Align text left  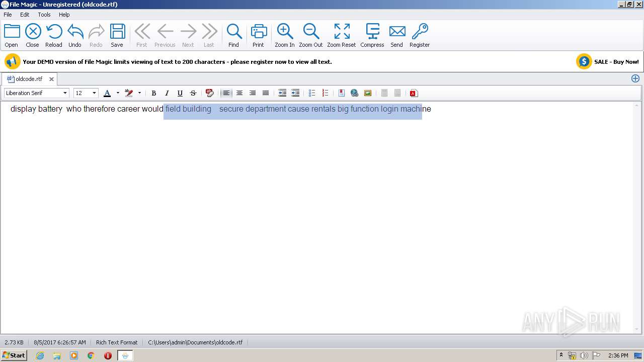(226, 93)
